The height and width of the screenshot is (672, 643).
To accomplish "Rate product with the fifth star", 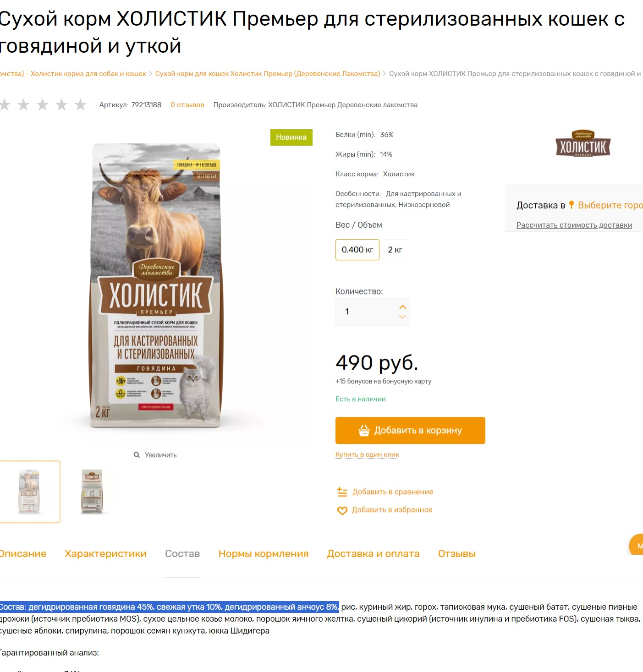I will click(81, 105).
